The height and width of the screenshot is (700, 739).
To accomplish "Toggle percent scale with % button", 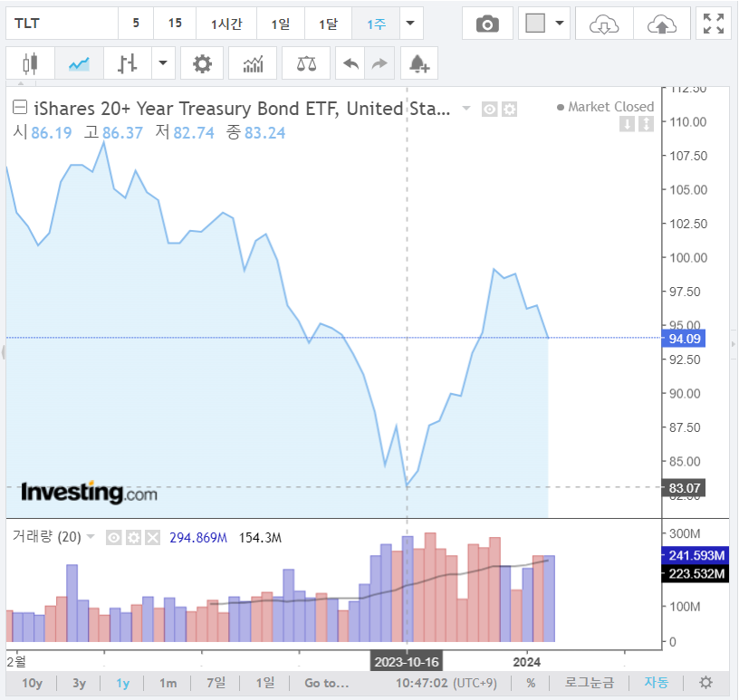I will [x=531, y=683].
